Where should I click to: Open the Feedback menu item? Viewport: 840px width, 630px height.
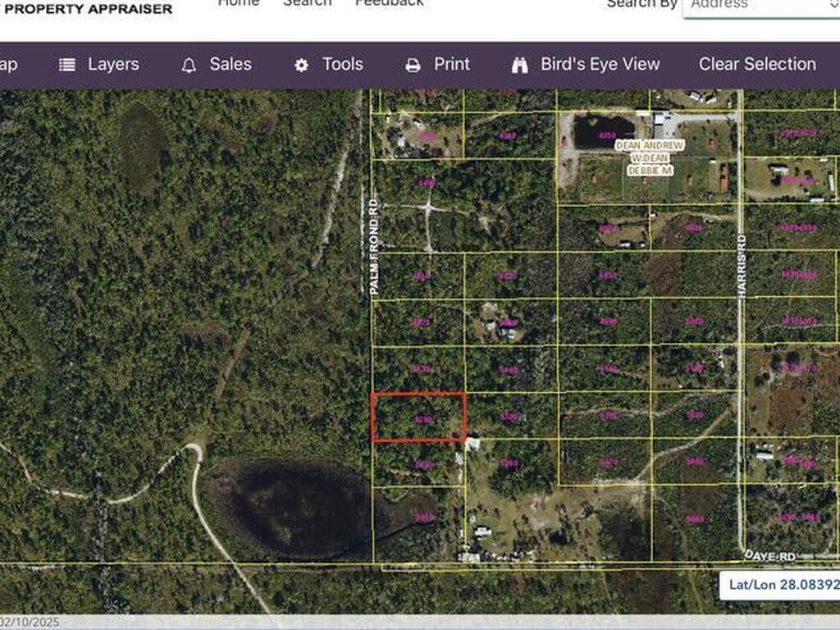[390, 3]
